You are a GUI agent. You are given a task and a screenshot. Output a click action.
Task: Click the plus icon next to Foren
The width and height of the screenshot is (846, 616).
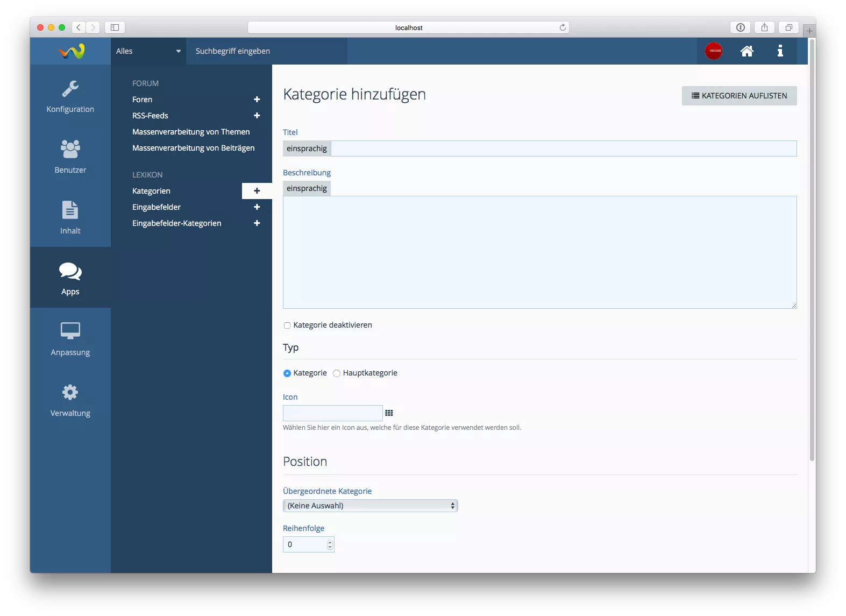[257, 100]
